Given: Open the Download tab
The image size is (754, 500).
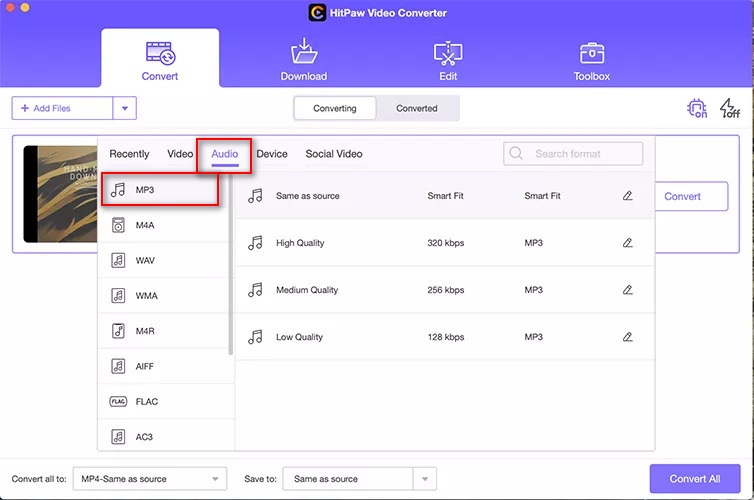Looking at the screenshot, I should point(304,60).
